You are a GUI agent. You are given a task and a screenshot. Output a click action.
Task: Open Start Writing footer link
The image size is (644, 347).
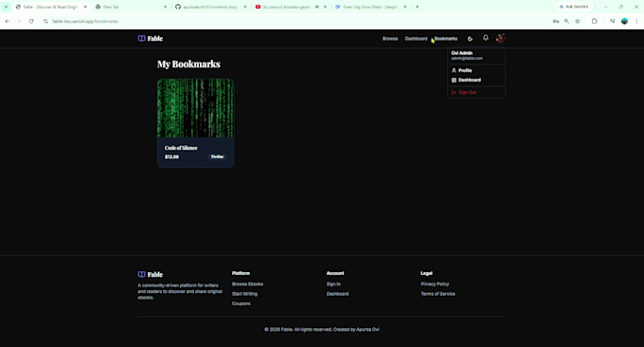(x=244, y=294)
